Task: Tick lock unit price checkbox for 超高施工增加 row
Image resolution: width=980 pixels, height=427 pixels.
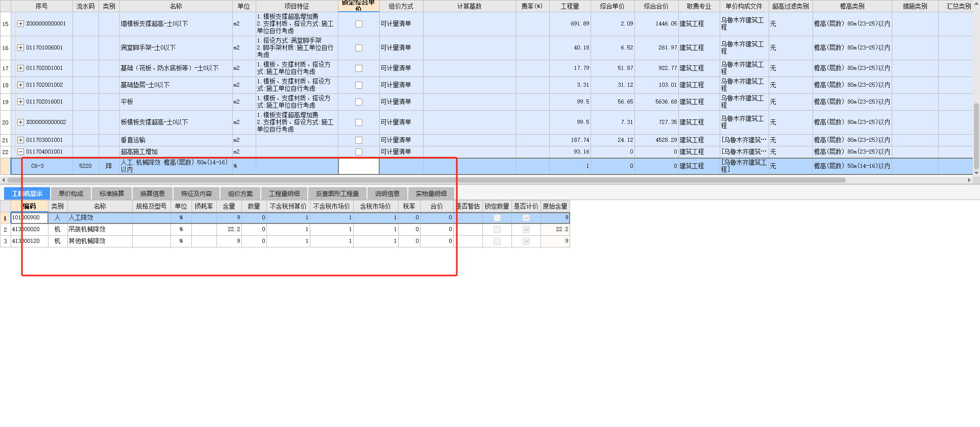Action: click(359, 152)
